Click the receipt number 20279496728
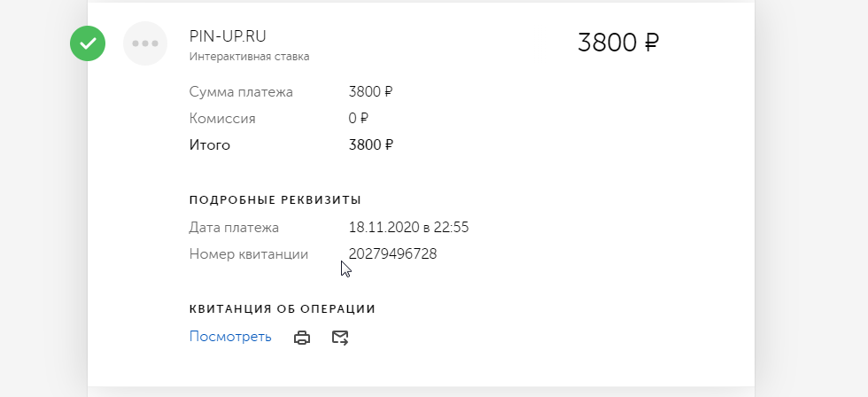The height and width of the screenshot is (397, 868). (392, 254)
